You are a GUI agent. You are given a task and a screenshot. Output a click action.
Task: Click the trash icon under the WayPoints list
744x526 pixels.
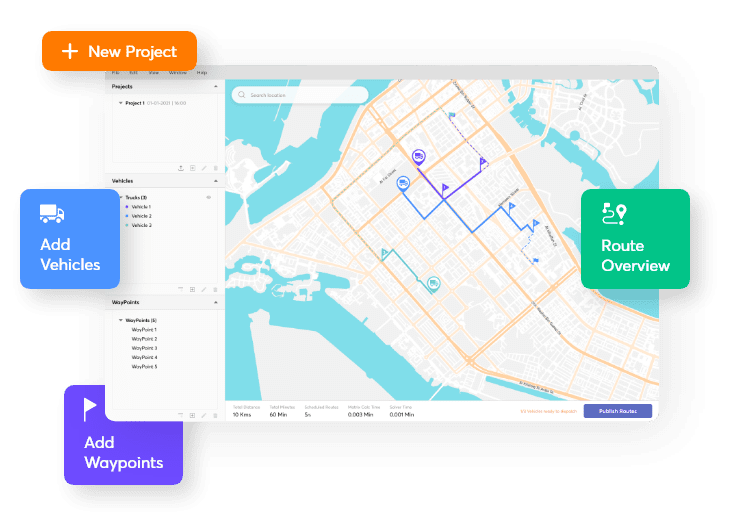215,415
